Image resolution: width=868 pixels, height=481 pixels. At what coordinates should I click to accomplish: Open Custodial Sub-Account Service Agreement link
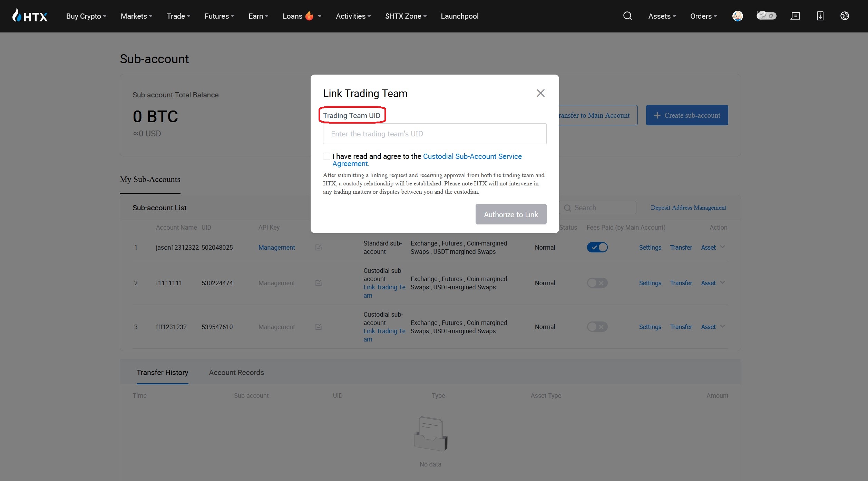tap(472, 156)
